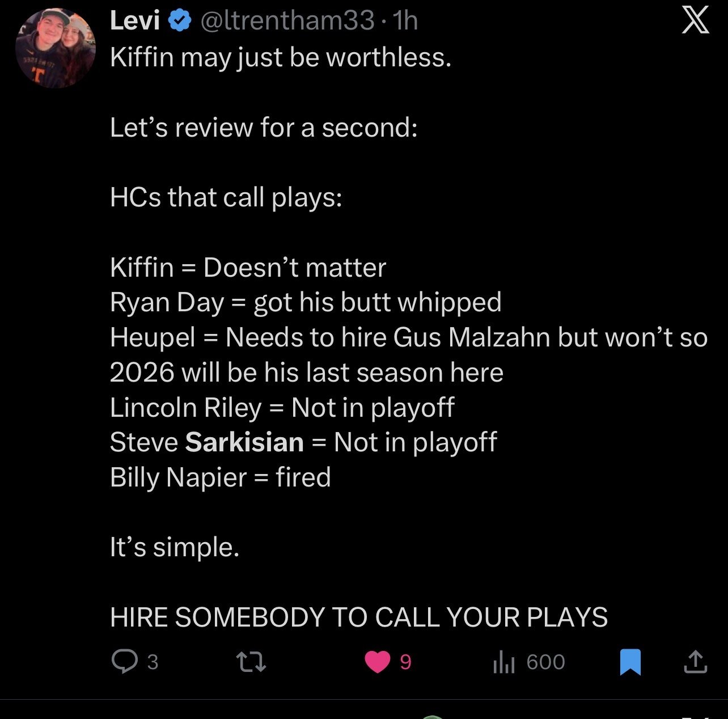Click the like count of 9
728x719 pixels.
coord(405,662)
